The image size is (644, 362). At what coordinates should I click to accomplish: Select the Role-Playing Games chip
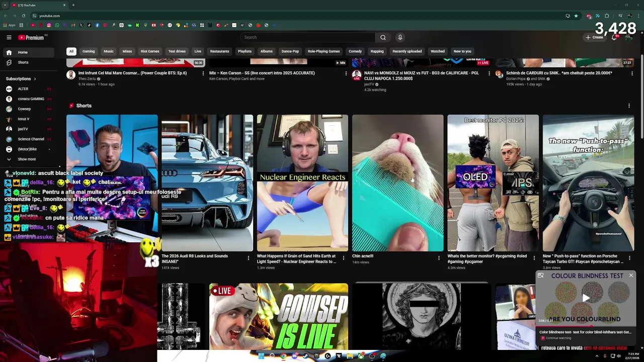pyautogui.click(x=324, y=51)
